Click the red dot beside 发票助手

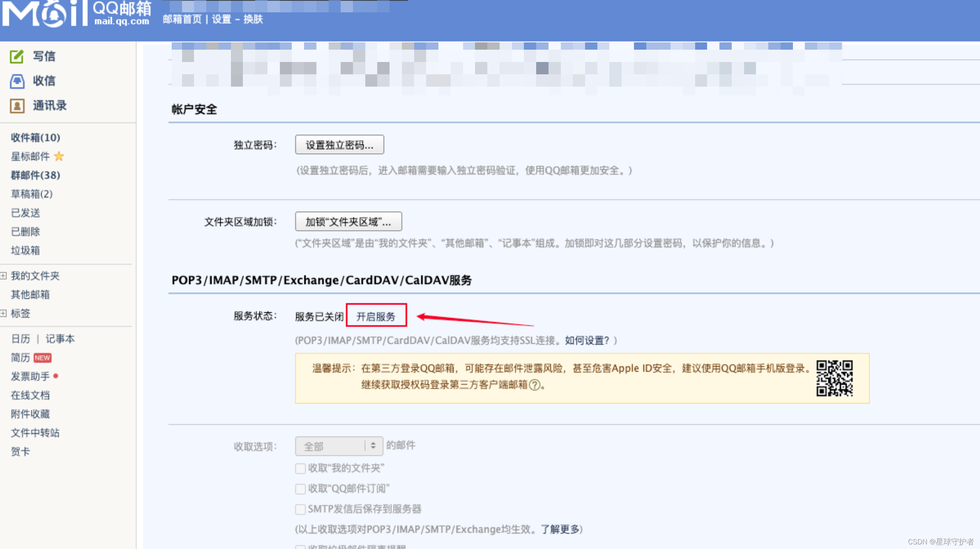tap(56, 376)
